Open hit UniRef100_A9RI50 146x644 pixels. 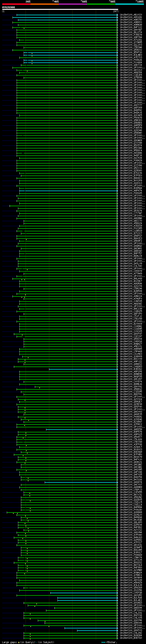[x=131, y=20]
